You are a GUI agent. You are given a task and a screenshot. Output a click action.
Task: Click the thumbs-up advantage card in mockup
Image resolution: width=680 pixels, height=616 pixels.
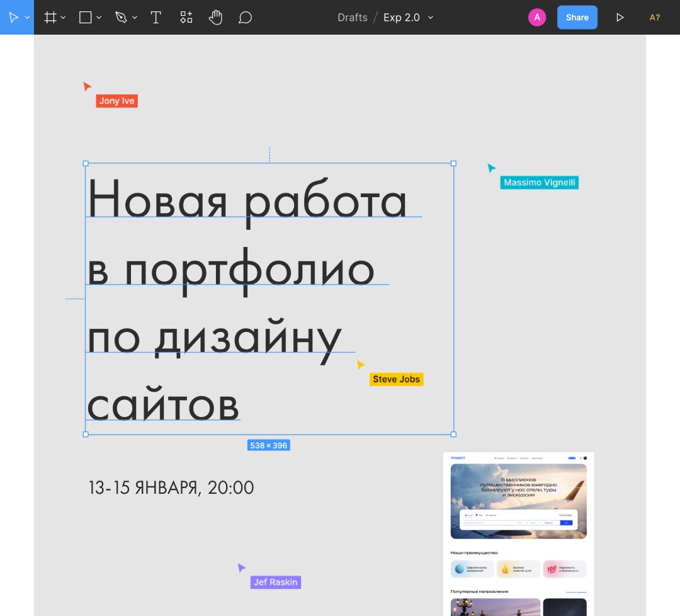pyautogui.click(x=518, y=569)
